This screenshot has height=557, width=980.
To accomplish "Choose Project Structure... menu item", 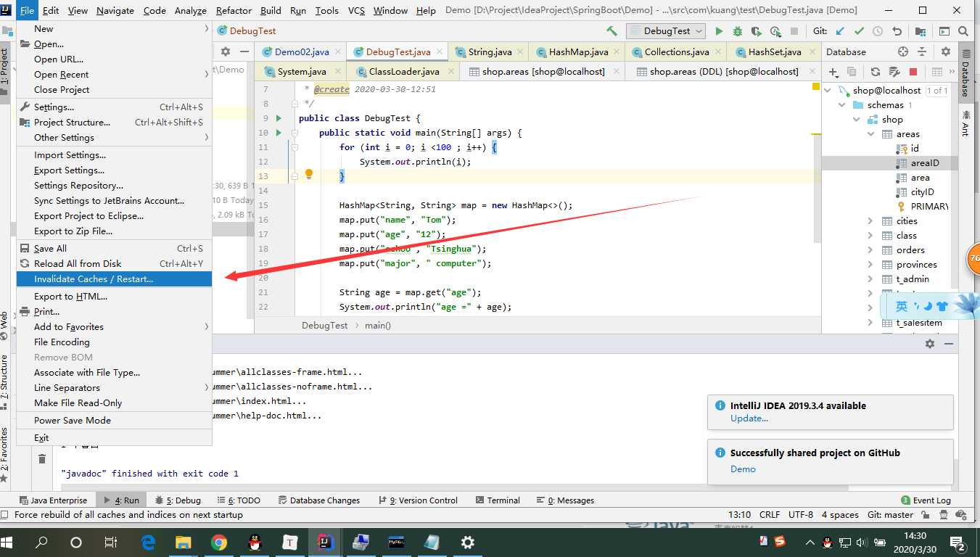I will coord(114,122).
